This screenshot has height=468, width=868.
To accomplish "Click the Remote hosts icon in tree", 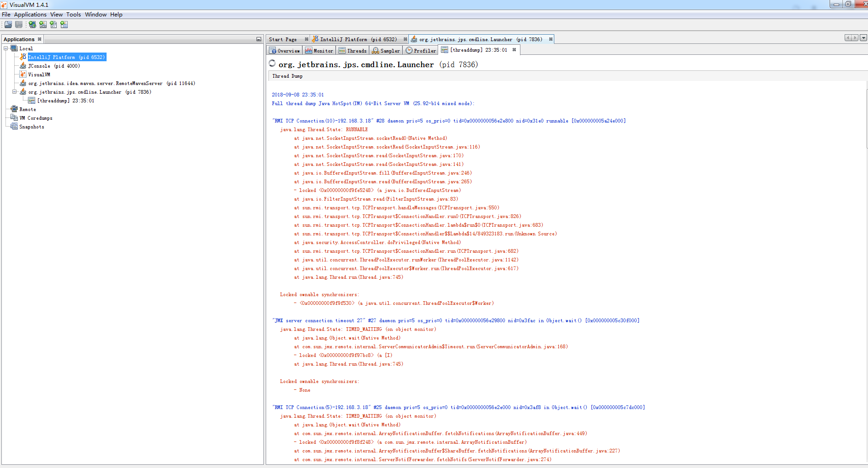I will click(x=14, y=109).
